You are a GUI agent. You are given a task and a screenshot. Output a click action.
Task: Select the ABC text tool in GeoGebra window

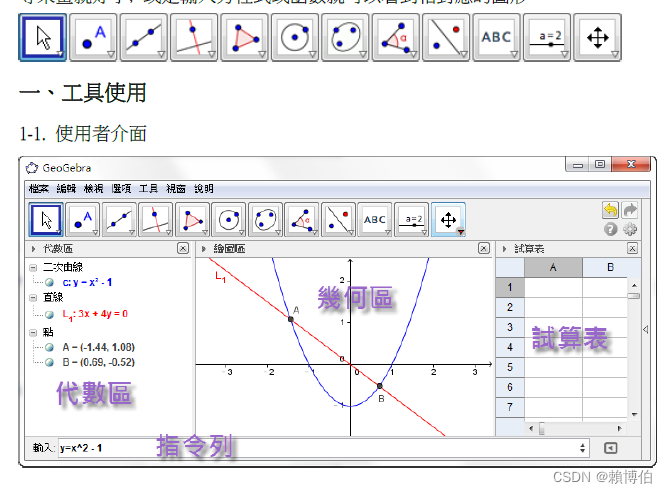(375, 220)
